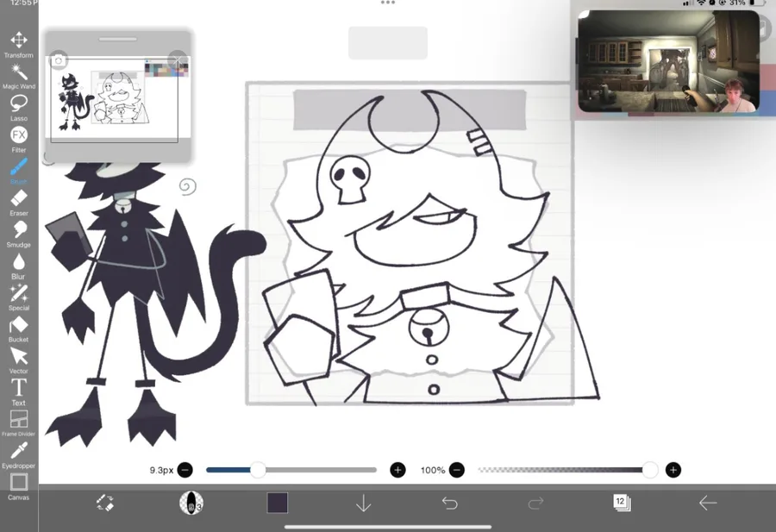Close the reference window
This screenshot has width=776, height=532.
pyautogui.click(x=178, y=60)
